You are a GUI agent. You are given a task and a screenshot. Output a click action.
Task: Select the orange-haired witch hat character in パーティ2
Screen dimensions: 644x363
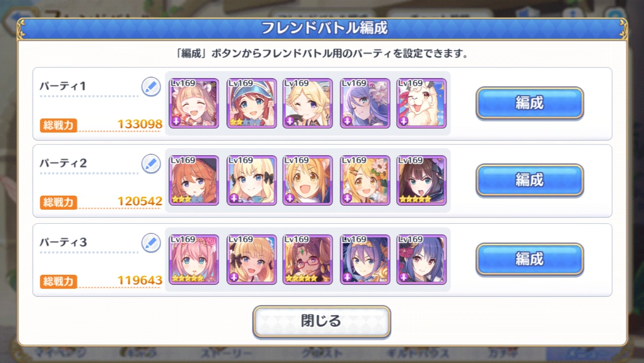coord(194,180)
